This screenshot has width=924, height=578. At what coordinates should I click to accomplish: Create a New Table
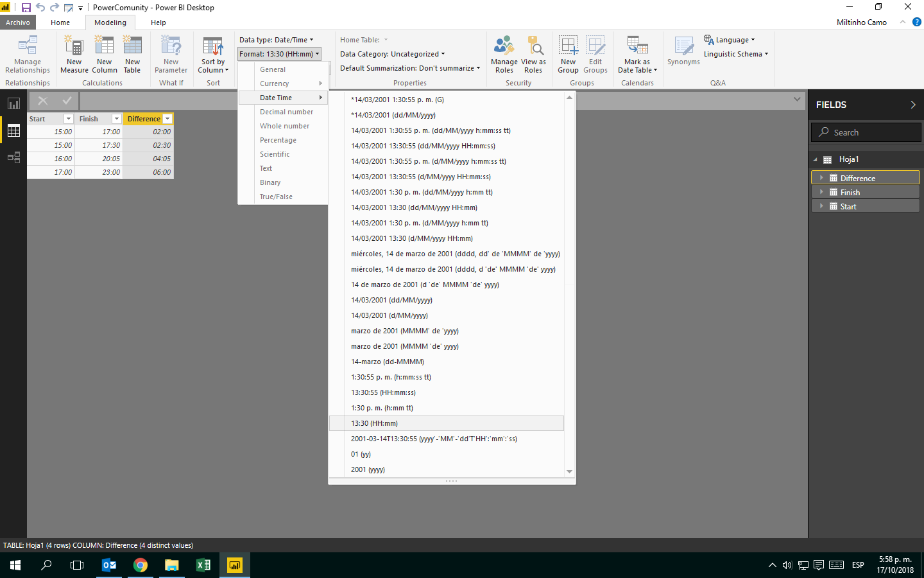point(132,55)
